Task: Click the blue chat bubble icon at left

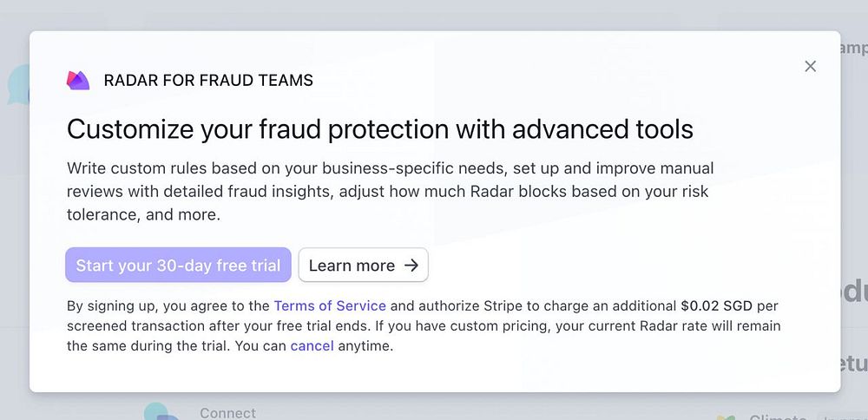Action: 18,86
